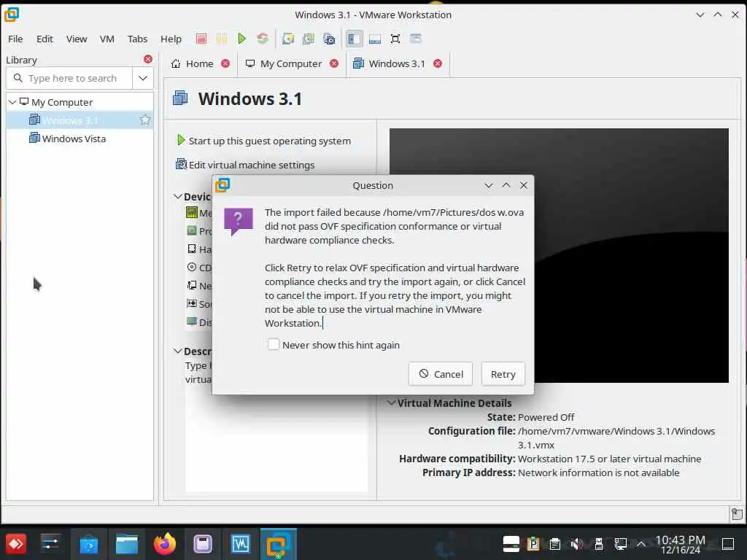
Task: Click Retry to relax OVF checks
Action: (x=503, y=374)
